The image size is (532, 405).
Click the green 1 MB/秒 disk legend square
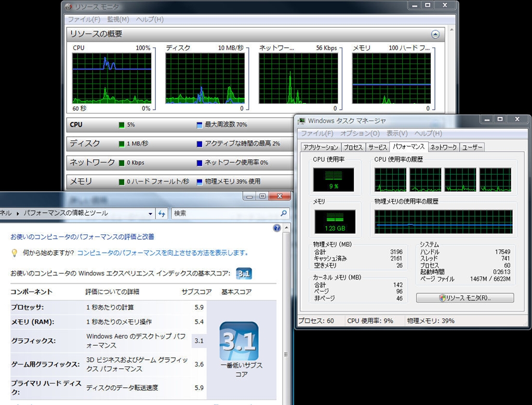pos(122,144)
